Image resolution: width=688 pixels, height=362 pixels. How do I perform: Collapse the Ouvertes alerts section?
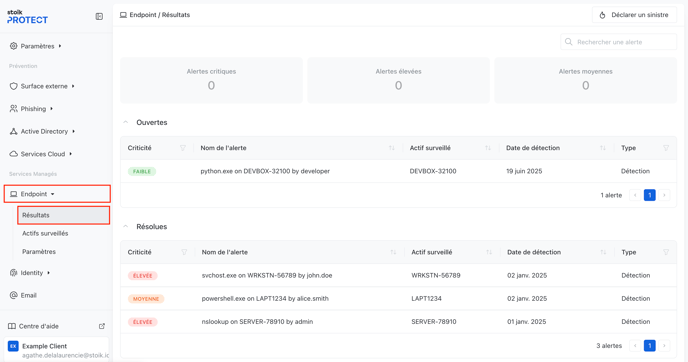125,122
